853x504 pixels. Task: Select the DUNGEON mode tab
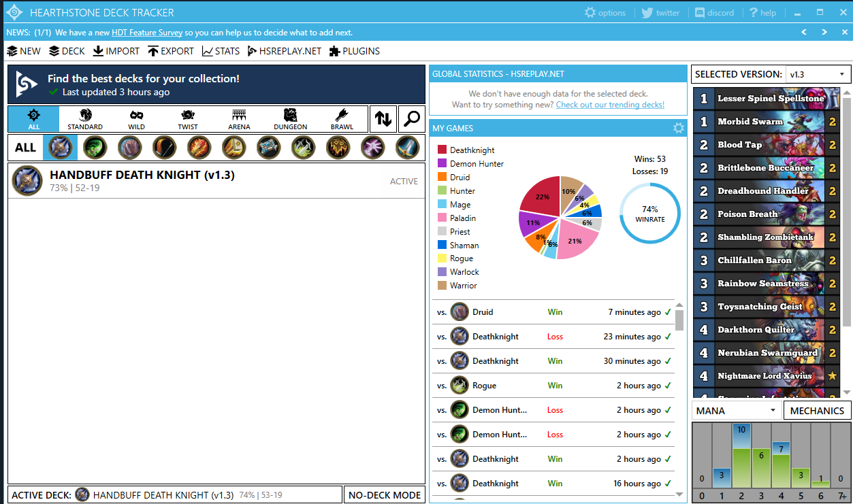click(x=291, y=119)
